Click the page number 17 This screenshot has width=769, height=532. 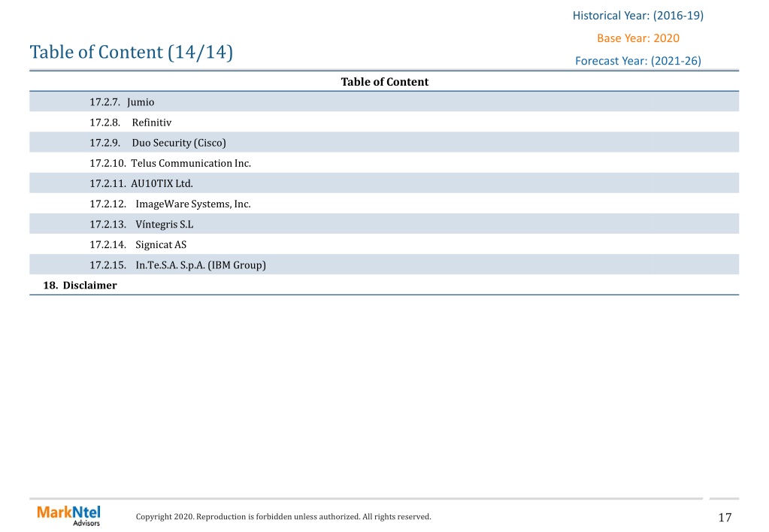tap(725, 517)
